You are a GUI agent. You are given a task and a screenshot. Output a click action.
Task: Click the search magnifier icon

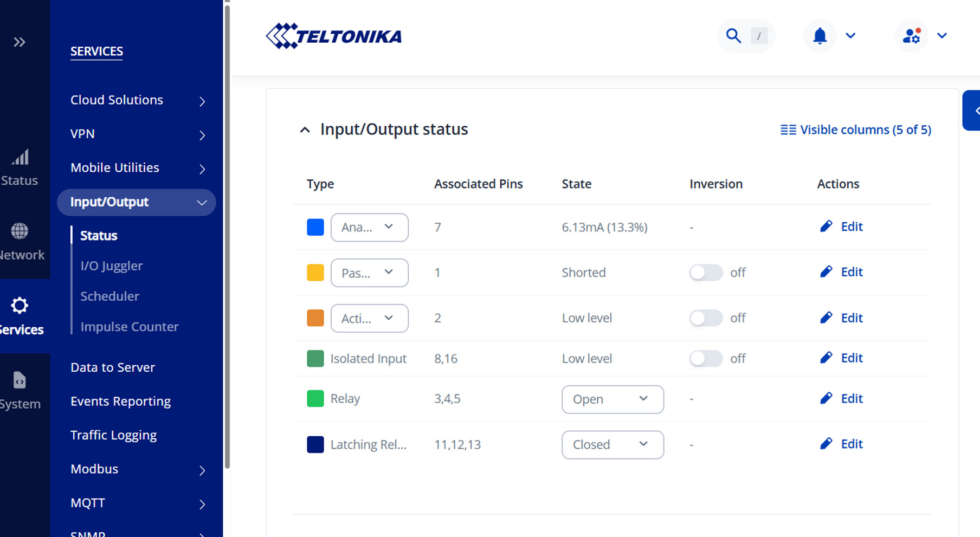pos(733,36)
